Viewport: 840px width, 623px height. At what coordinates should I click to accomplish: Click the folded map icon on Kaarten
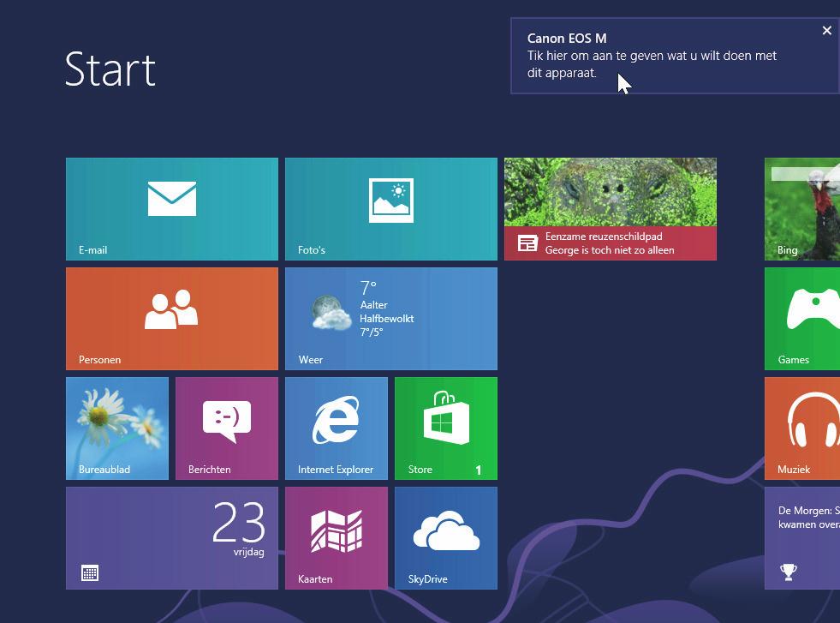coord(337,530)
